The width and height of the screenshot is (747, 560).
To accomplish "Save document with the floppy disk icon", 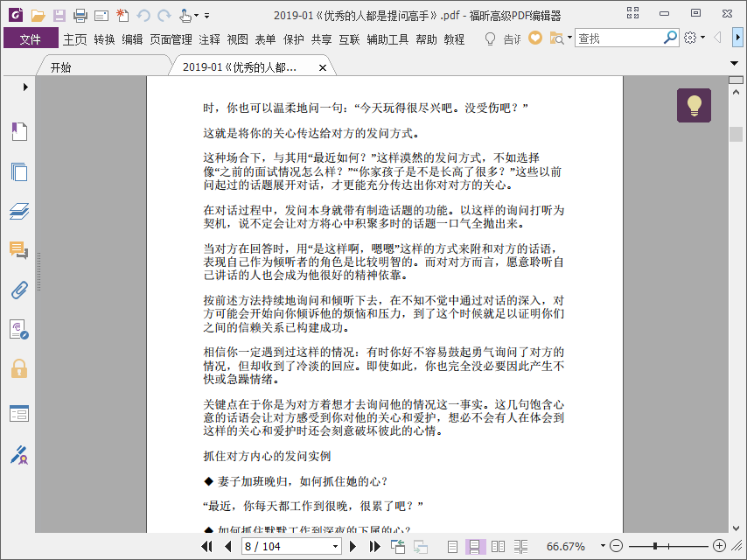I will [x=59, y=16].
